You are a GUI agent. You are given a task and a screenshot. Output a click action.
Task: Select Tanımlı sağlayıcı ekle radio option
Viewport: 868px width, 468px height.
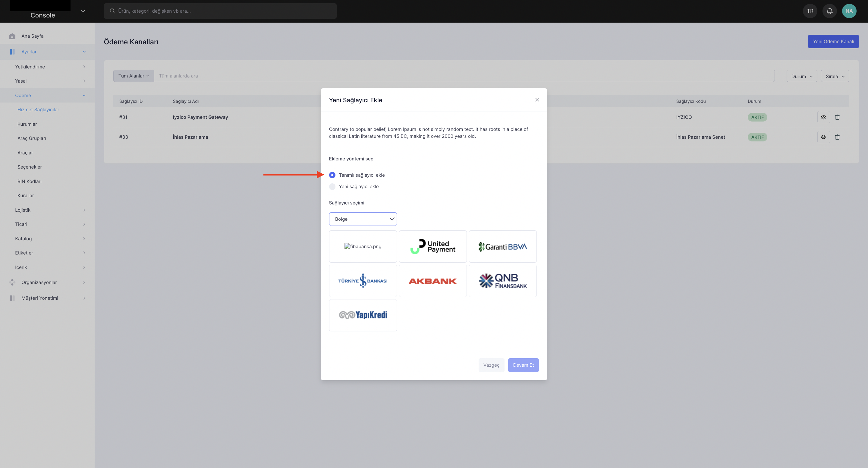pos(332,175)
